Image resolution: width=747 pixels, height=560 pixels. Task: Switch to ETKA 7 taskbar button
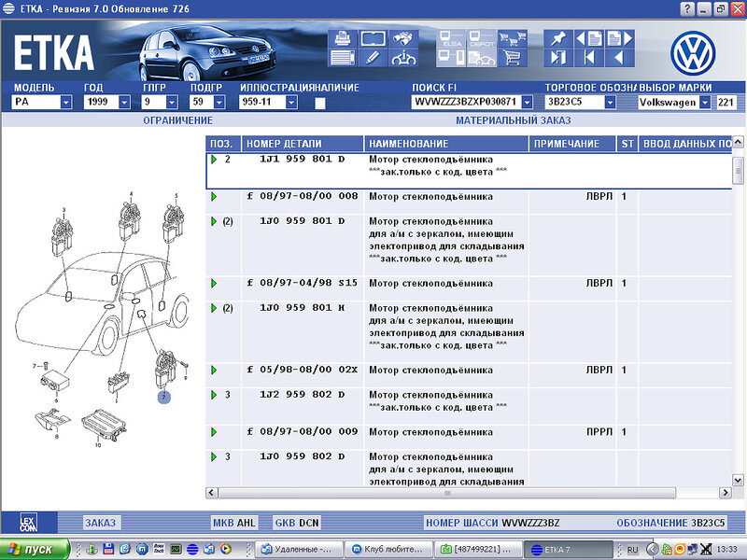[x=568, y=550]
